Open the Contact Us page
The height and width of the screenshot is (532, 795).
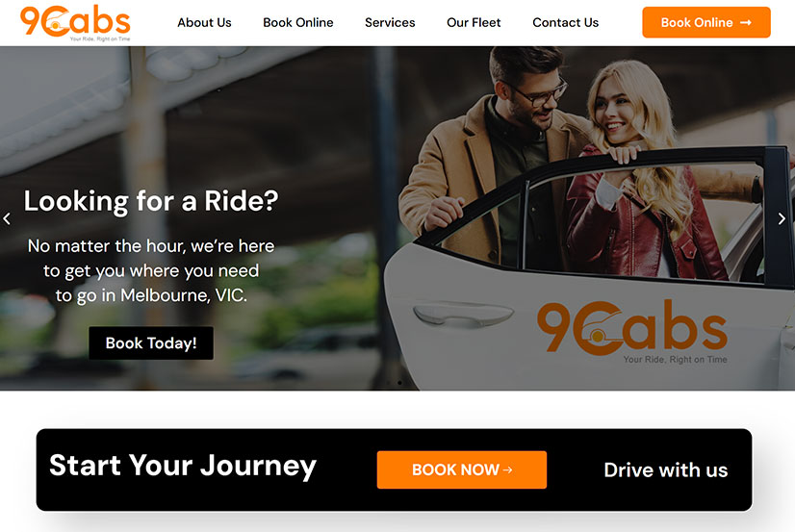[x=565, y=23]
